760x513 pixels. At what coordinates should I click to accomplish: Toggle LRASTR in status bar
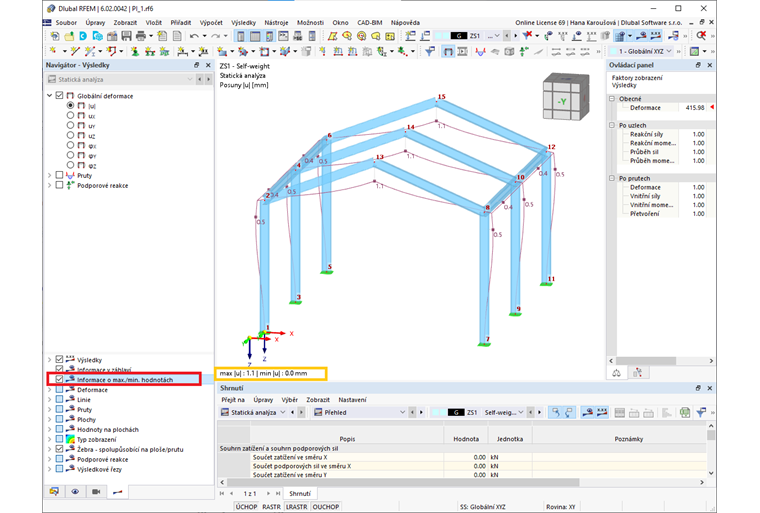[x=297, y=507]
